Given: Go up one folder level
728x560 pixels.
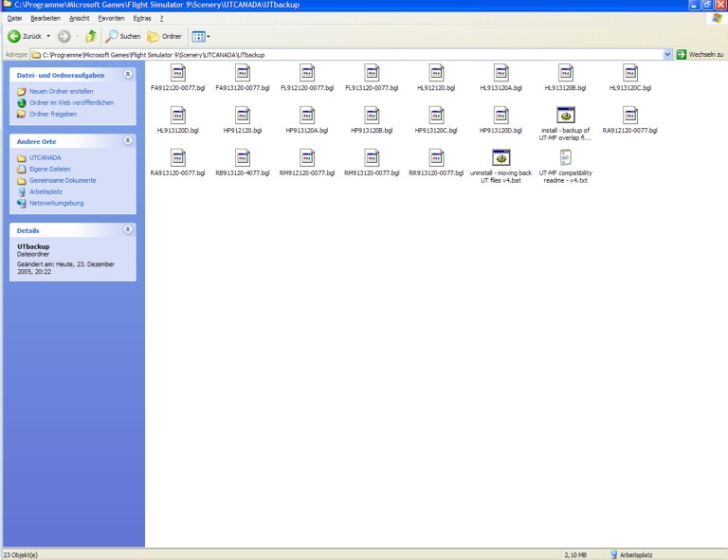Looking at the screenshot, I should coord(91,36).
